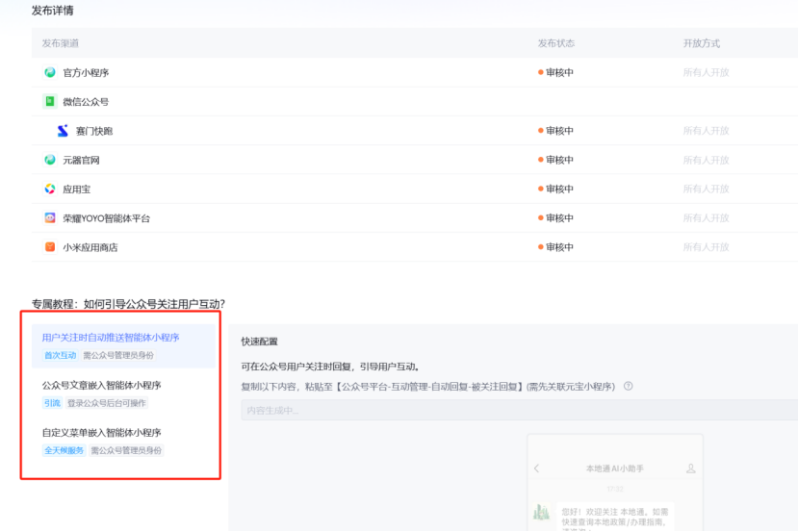
Task: Click 审核中 status for 应用宝
Action: (555, 189)
